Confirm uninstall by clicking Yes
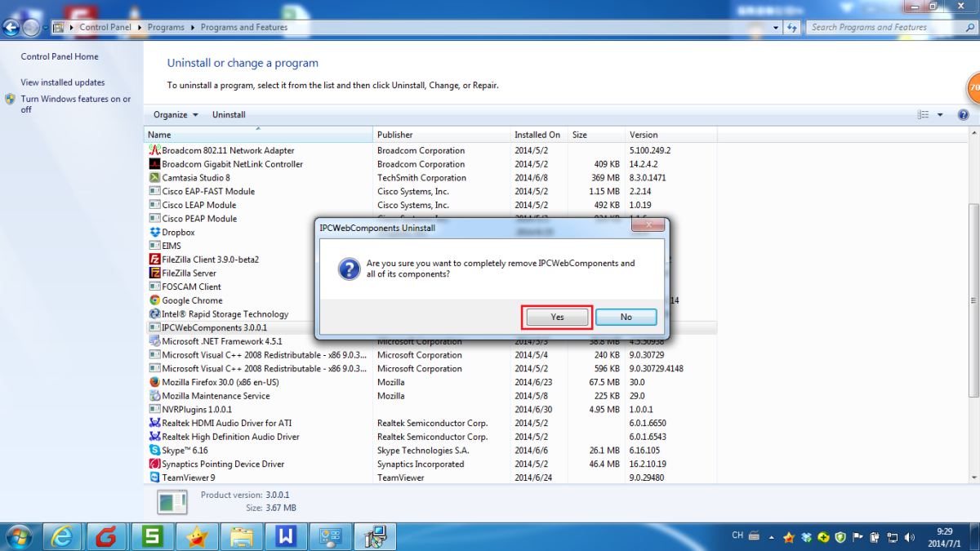The height and width of the screenshot is (551, 980). click(x=557, y=317)
